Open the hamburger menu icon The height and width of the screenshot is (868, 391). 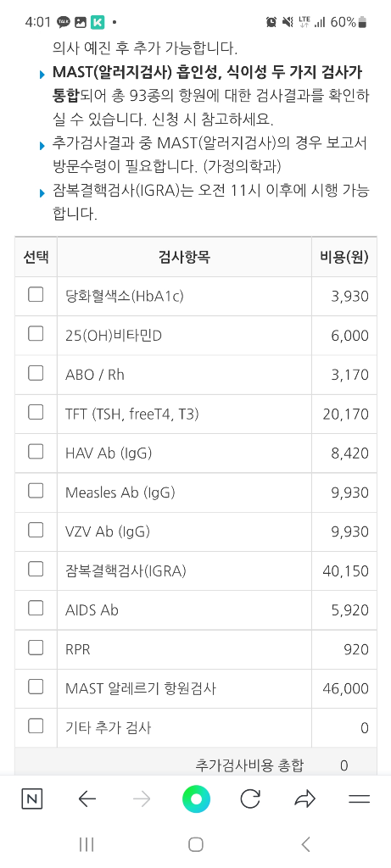point(359,798)
